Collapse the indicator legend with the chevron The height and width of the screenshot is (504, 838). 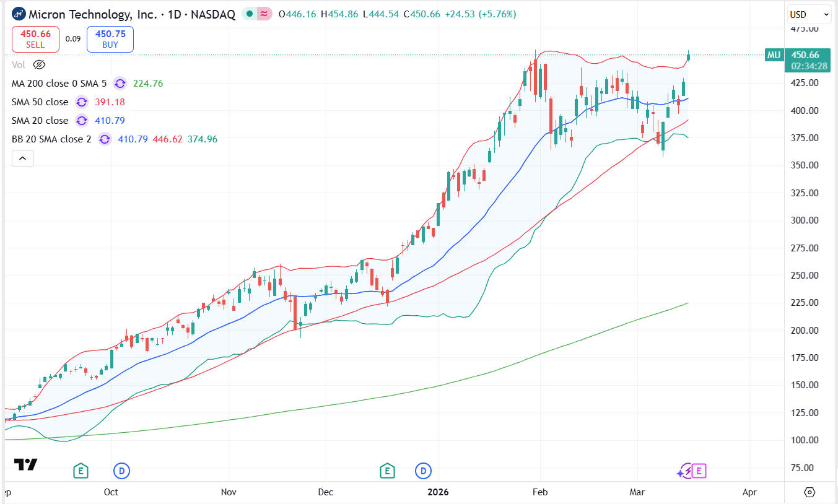point(23,159)
